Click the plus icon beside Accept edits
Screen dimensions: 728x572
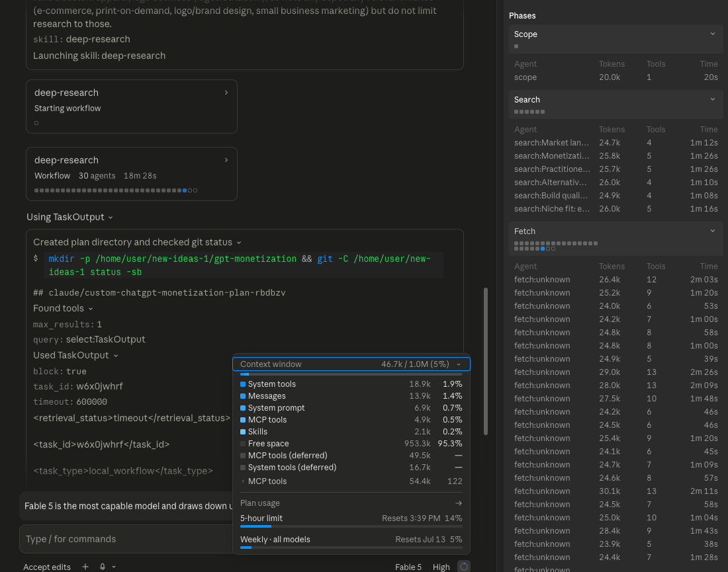point(85,567)
